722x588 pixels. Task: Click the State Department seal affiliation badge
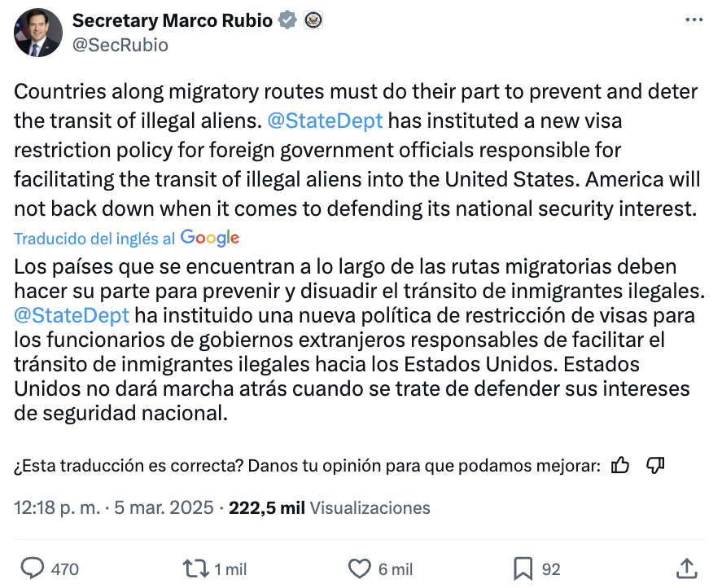tap(313, 20)
